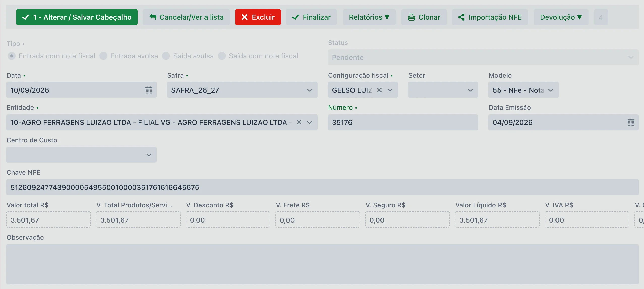
Task: Click the share icon on Importação NFE
Action: (461, 17)
